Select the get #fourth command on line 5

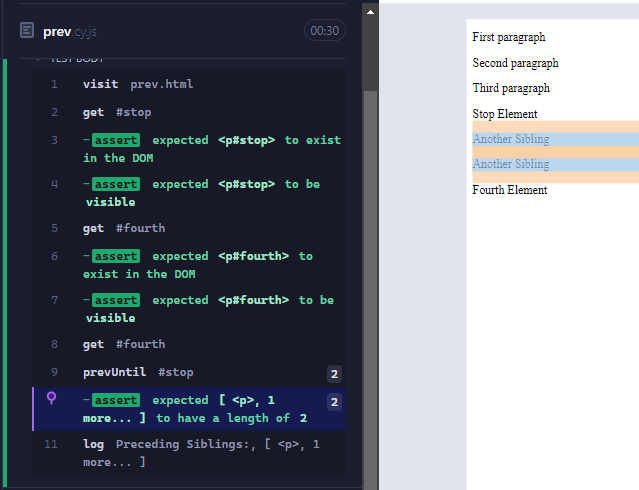tap(124, 228)
